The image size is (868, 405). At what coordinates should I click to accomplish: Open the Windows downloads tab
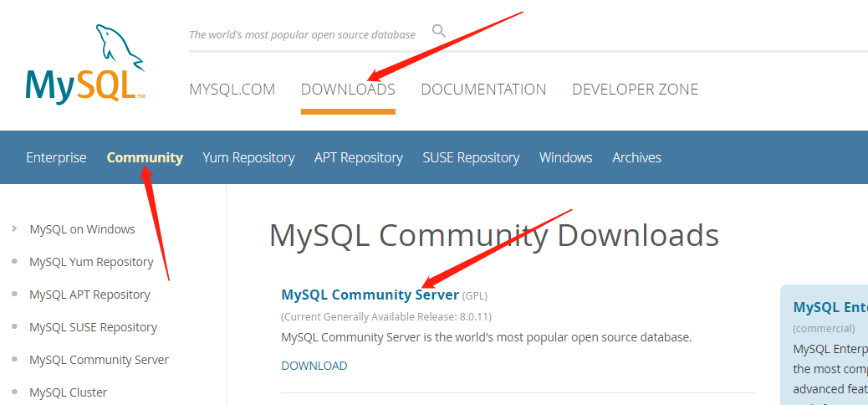click(x=565, y=157)
